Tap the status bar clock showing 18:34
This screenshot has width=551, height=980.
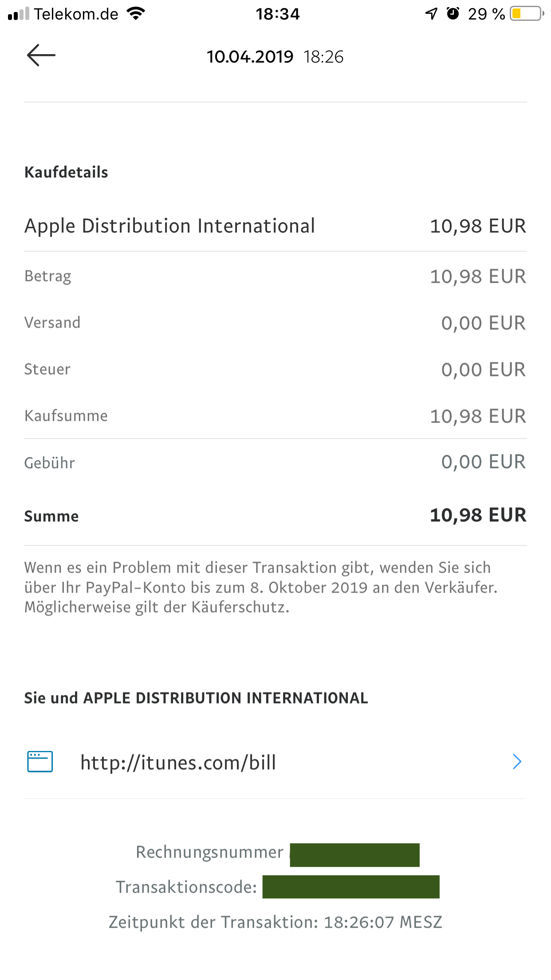[x=278, y=14]
